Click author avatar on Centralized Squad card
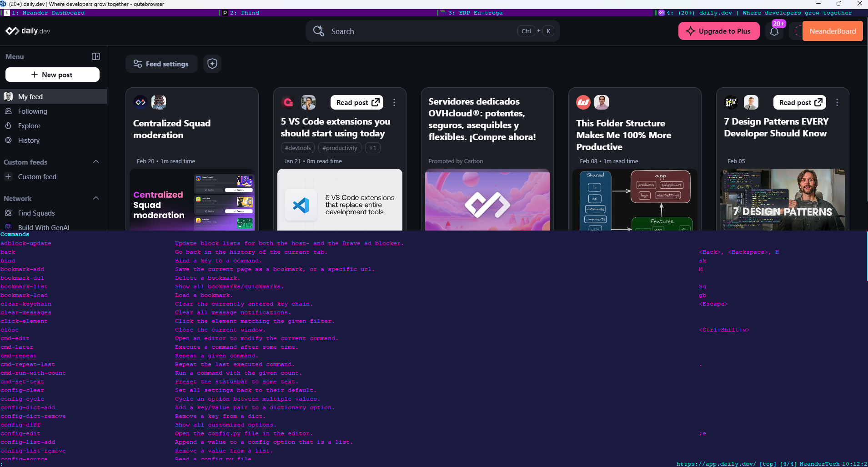 point(159,102)
